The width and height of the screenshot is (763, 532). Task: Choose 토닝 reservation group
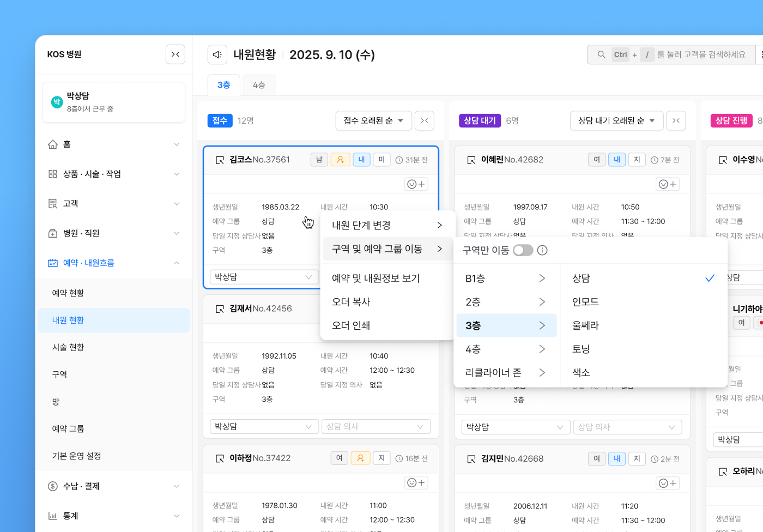[x=644, y=349]
